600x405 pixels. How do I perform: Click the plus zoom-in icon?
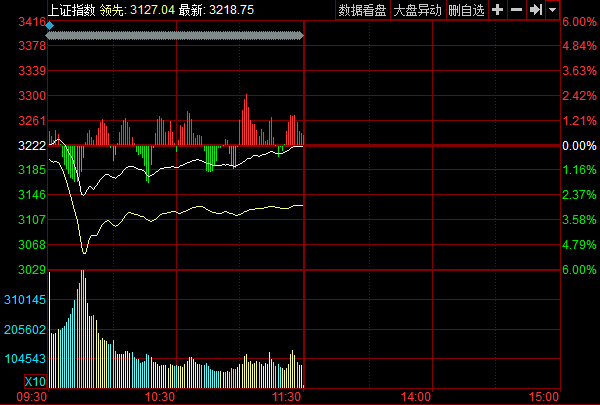click(498, 9)
